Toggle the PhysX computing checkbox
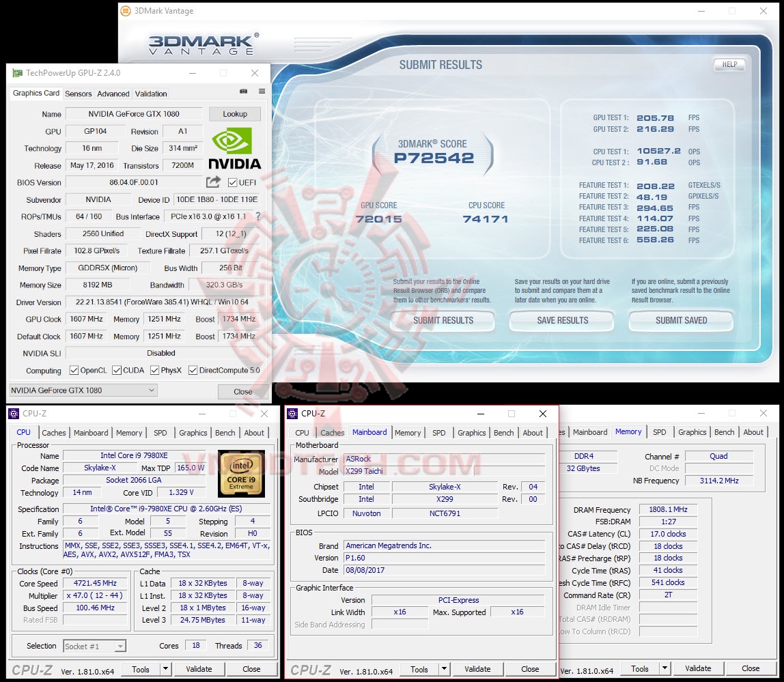 pos(155,371)
